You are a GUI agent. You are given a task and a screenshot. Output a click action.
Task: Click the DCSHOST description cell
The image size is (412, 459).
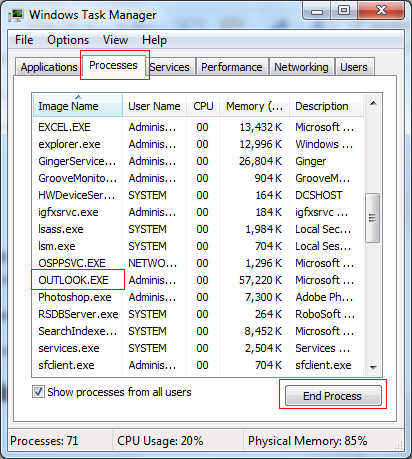pyautogui.click(x=319, y=195)
